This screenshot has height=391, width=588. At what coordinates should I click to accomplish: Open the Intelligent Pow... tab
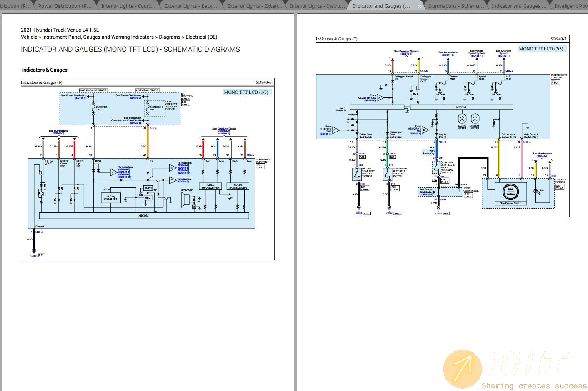(x=571, y=6)
